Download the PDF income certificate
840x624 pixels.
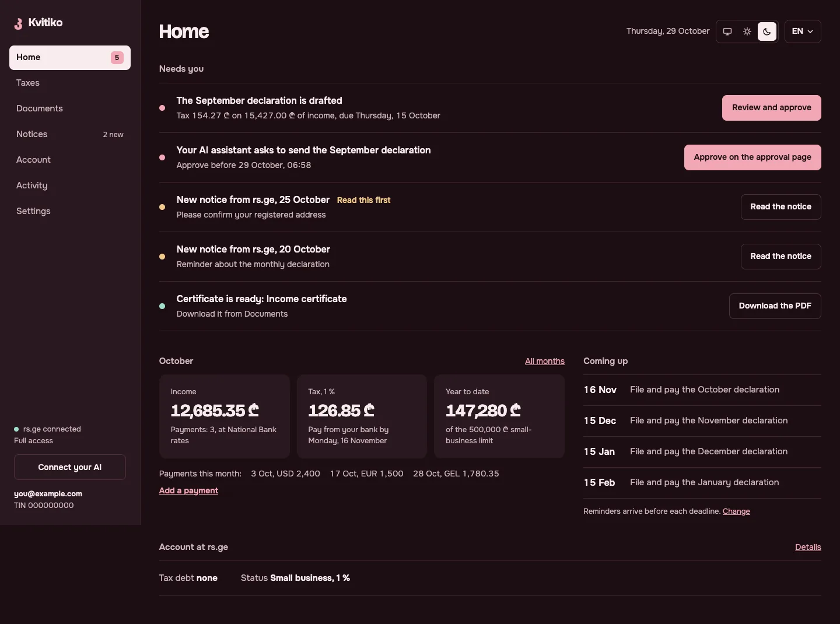775,306
